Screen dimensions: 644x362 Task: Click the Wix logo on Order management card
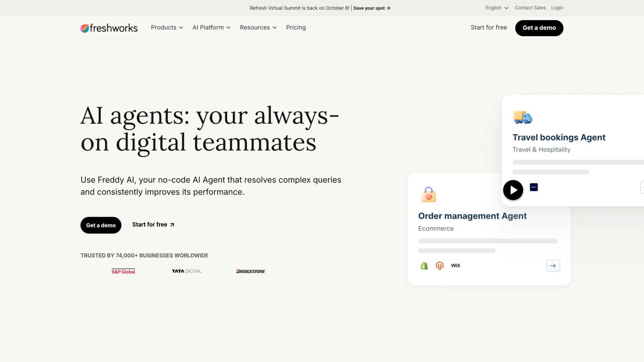point(456,265)
